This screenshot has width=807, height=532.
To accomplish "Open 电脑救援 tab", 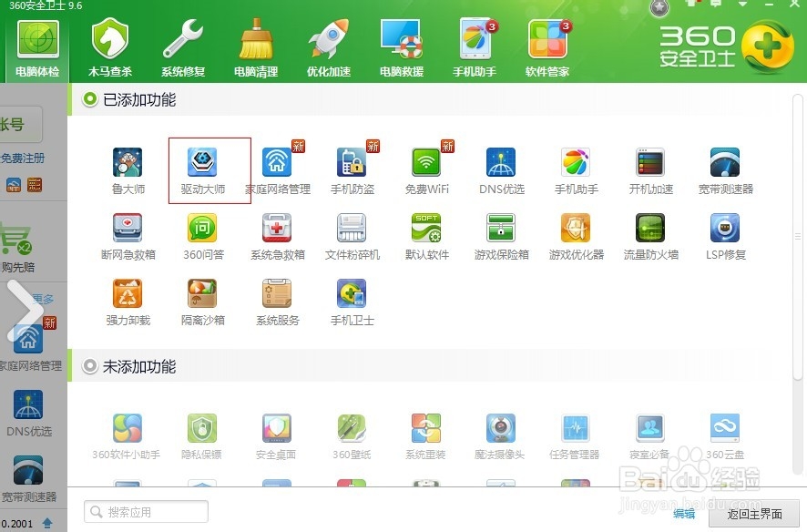I will pyautogui.click(x=402, y=49).
